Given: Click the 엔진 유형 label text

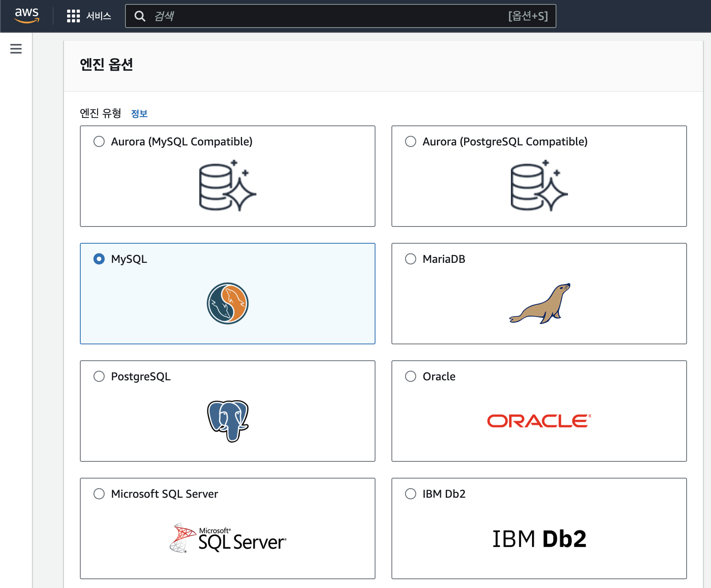Looking at the screenshot, I should [101, 113].
